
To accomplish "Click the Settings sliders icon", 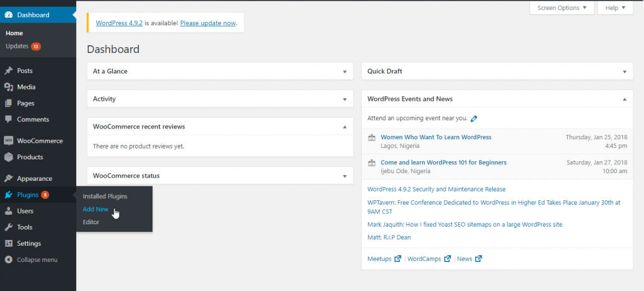I will pyautogui.click(x=9, y=243).
